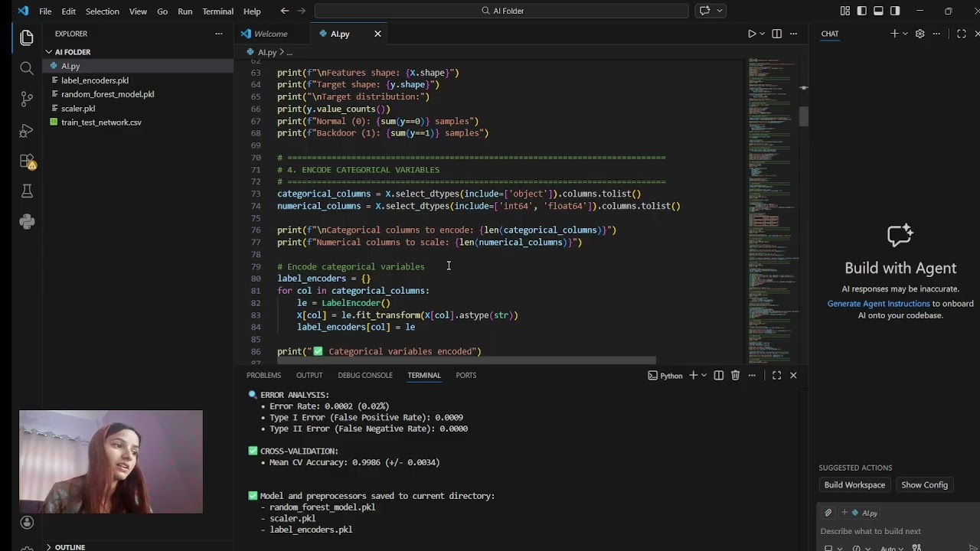Screen dimensions: 980x551
Task: Open the Run menu
Action: pyautogui.click(x=185, y=11)
